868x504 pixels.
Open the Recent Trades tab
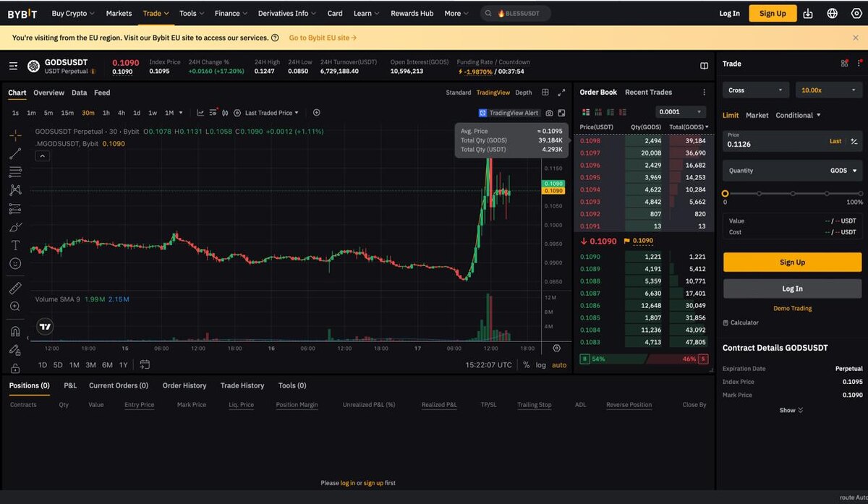(648, 93)
